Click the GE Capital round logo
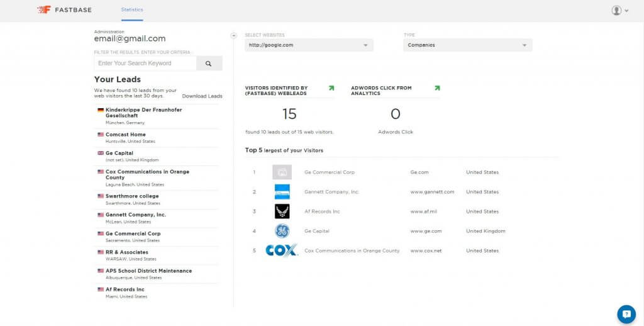 [282, 231]
